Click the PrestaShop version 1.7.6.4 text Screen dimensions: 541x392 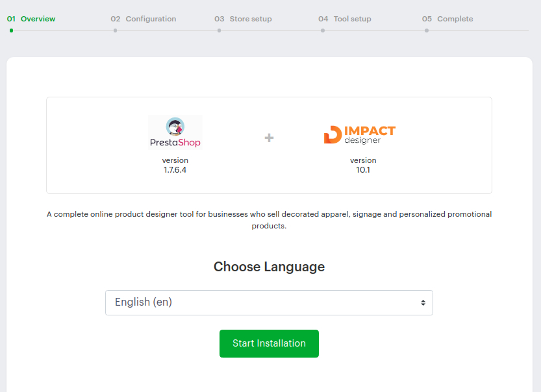click(x=175, y=165)
